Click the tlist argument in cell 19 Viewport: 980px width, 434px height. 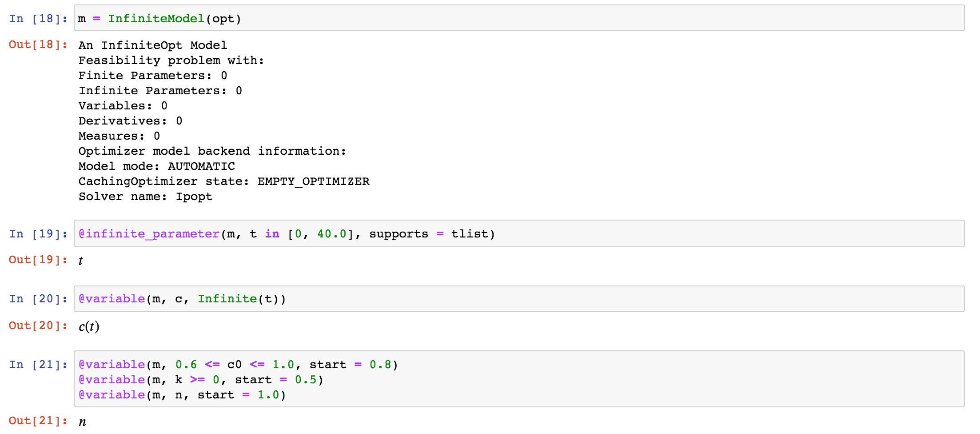(x=470, y=234)
